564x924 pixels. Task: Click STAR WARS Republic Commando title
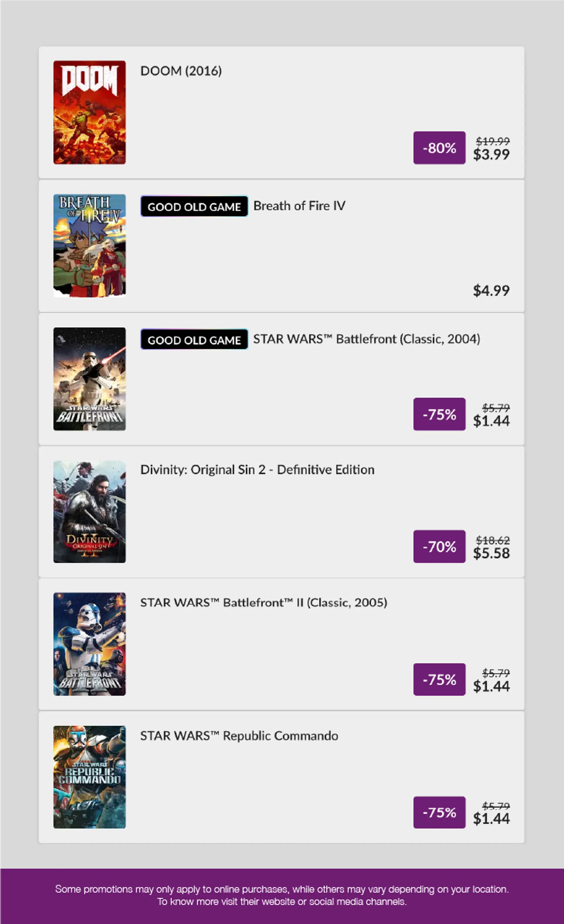(x=239, y=735)
